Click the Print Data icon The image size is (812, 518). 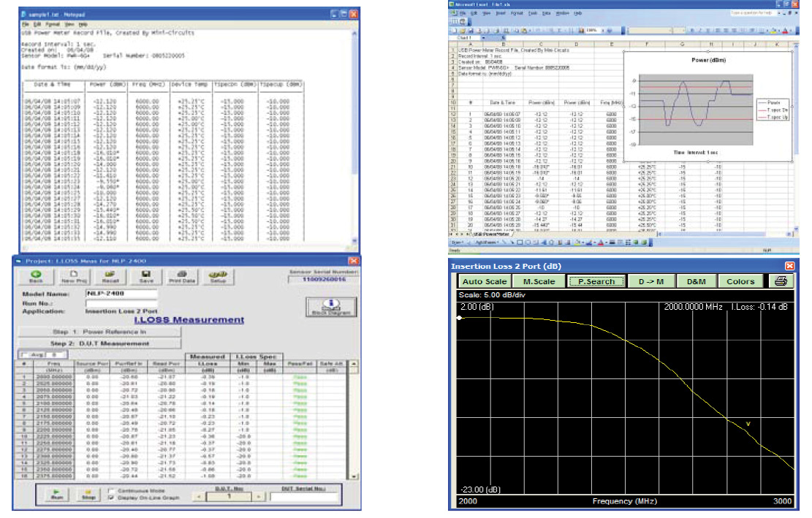point(181,277)
